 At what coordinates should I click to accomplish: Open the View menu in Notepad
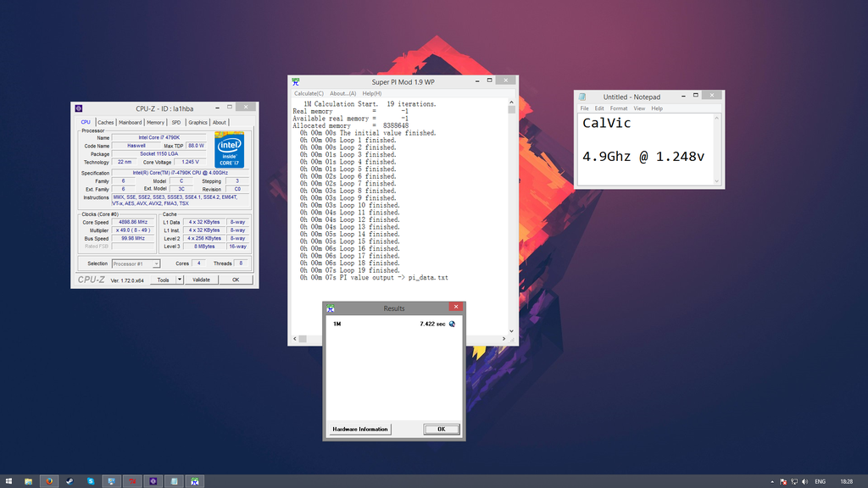639,108
